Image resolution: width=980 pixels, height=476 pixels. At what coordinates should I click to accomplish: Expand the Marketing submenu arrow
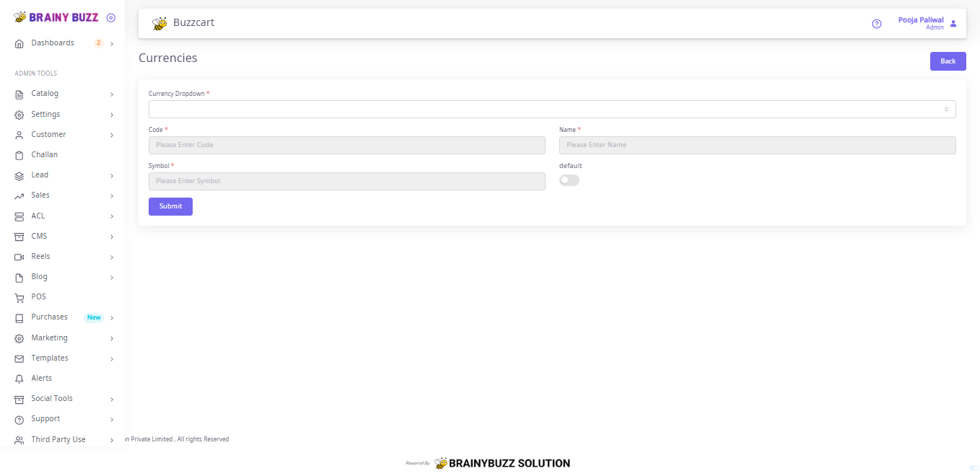[x=112, y=338]
